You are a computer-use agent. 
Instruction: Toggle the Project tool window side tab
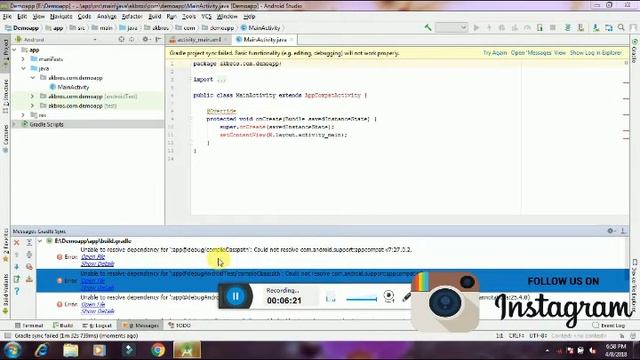(5, 55)
